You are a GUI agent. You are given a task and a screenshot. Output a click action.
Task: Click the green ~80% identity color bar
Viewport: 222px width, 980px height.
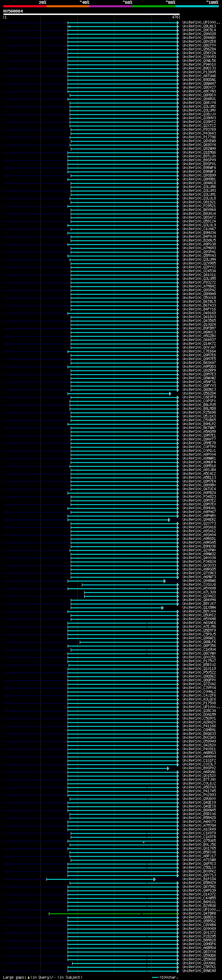coord(154,6)
